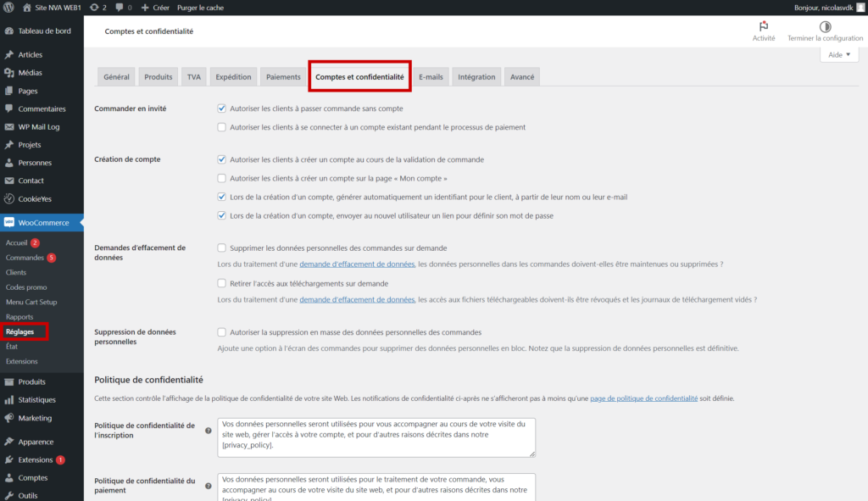The height and width of the screenshot is (501, 868).
Task: Open Rapports submenu item
Action: pos(19,317)
